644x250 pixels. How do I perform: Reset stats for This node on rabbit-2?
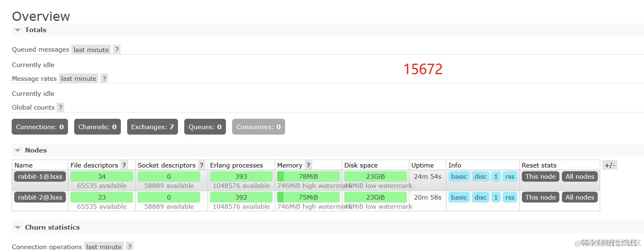(x=541, y=197)
